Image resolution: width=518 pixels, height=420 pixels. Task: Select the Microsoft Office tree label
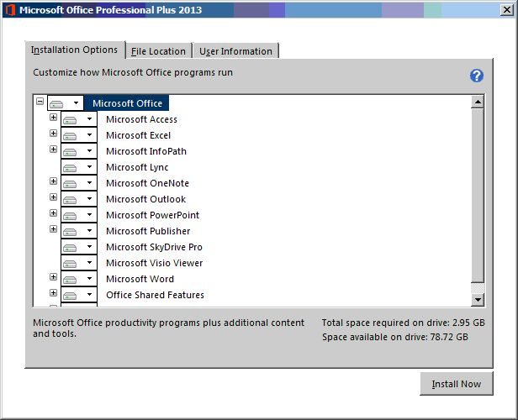pos(127,103)
